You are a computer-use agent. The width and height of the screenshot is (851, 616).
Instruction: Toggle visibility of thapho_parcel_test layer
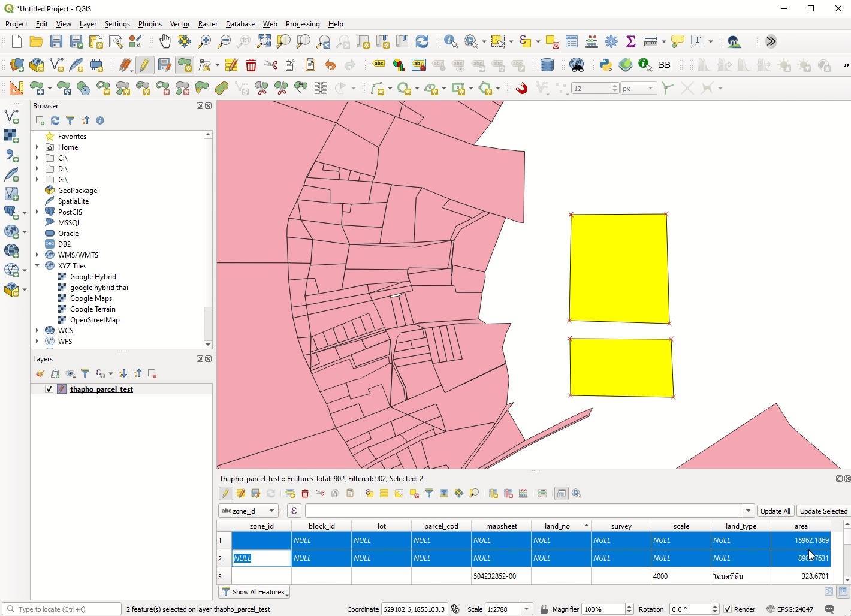(49, 389)
